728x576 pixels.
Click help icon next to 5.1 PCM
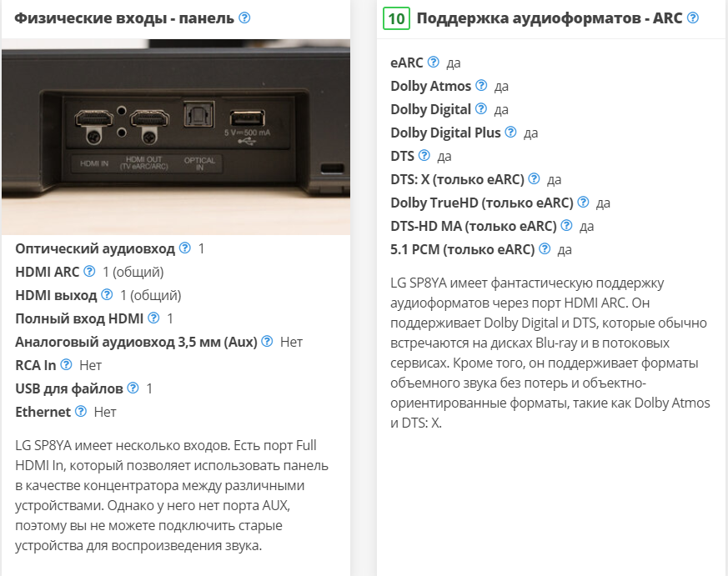545,248
